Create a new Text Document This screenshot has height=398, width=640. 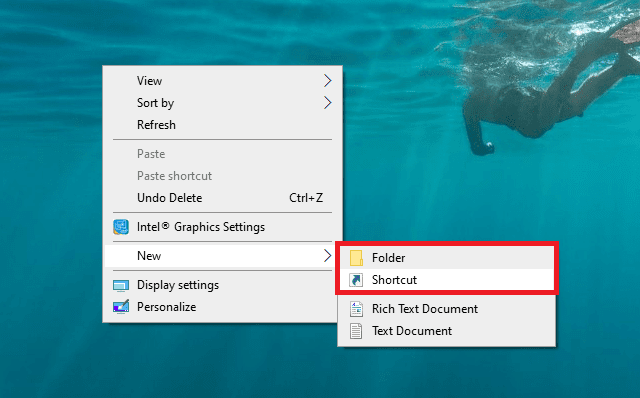tap(447, 331)
